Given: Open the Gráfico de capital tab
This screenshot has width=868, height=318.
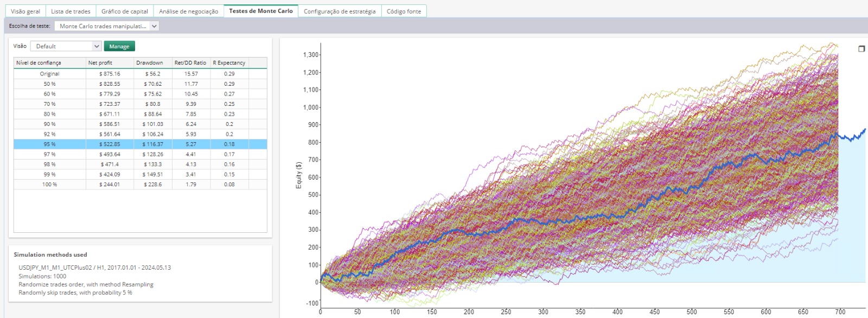Looking at the screenshot, I should [x=124, y=11].
